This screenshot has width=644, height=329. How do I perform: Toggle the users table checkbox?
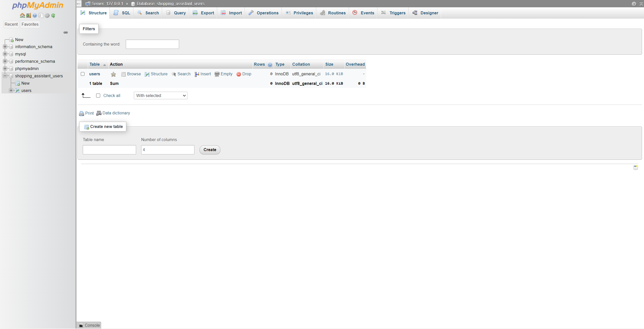83,74
